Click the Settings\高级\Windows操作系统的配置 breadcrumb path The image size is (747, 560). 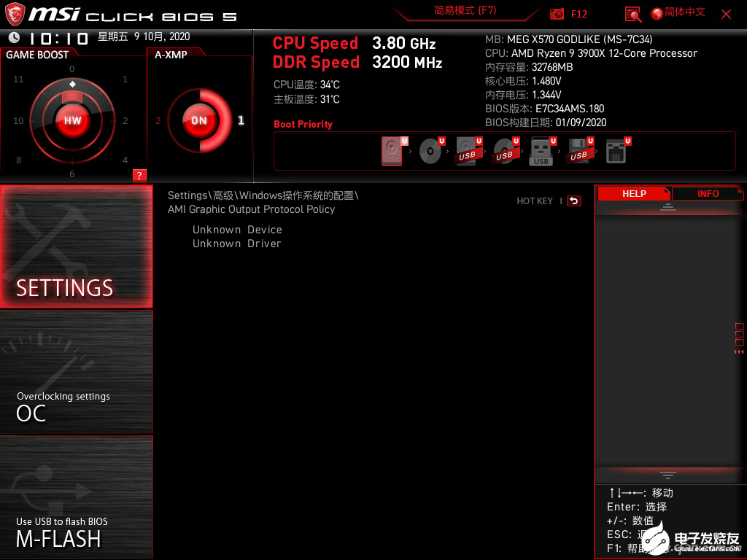click(263, 195)
